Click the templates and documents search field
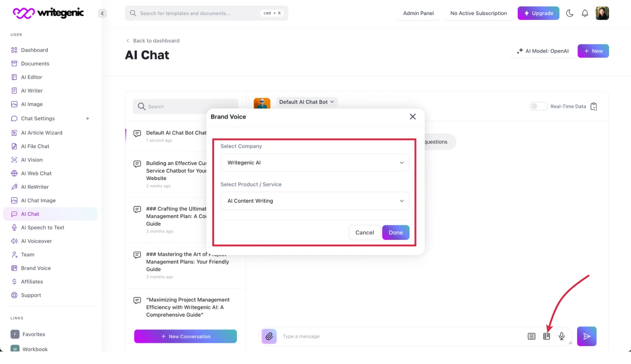 click(x=198, y=13)
